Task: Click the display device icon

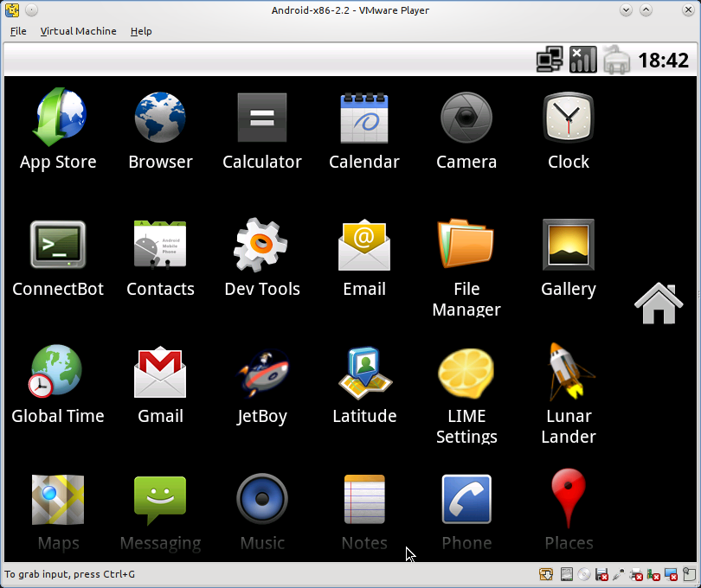Action: (671, 574)
